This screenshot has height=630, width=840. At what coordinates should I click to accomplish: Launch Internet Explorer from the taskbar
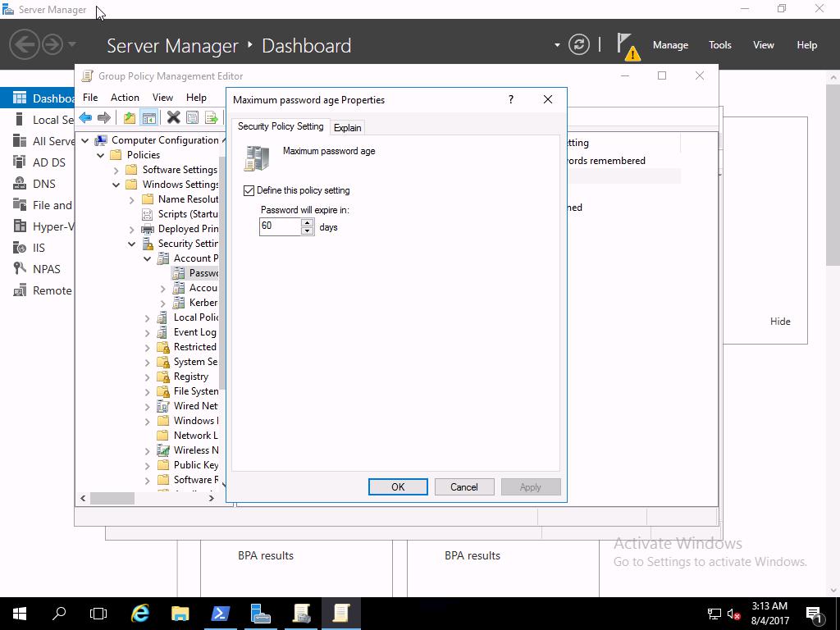(x=140, y=614)
